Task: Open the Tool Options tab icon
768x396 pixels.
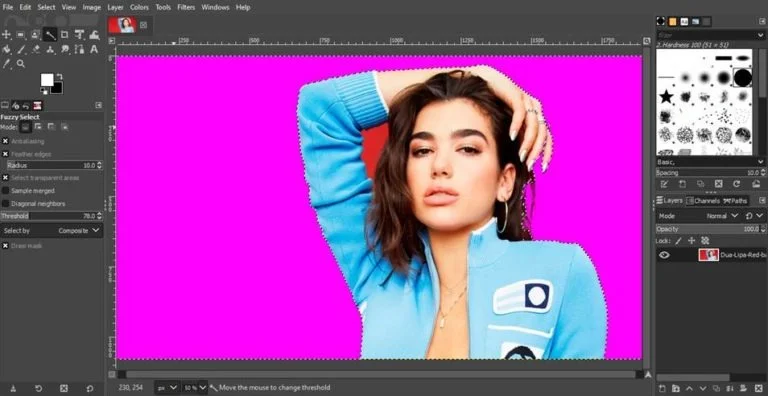Action: [5, 105]
